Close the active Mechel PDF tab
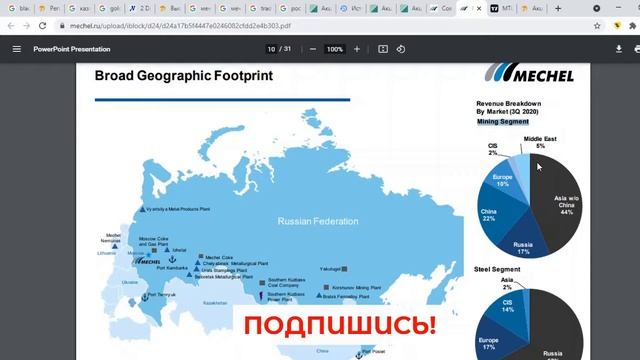The height and width of the screenshot is (360, 640). point(479,8)
